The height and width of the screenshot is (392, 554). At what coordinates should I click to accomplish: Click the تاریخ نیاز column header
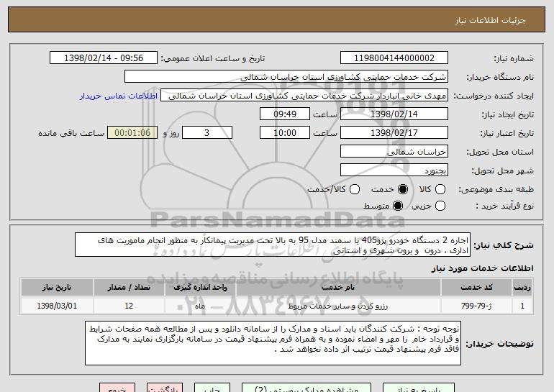(x=57, y=288)
